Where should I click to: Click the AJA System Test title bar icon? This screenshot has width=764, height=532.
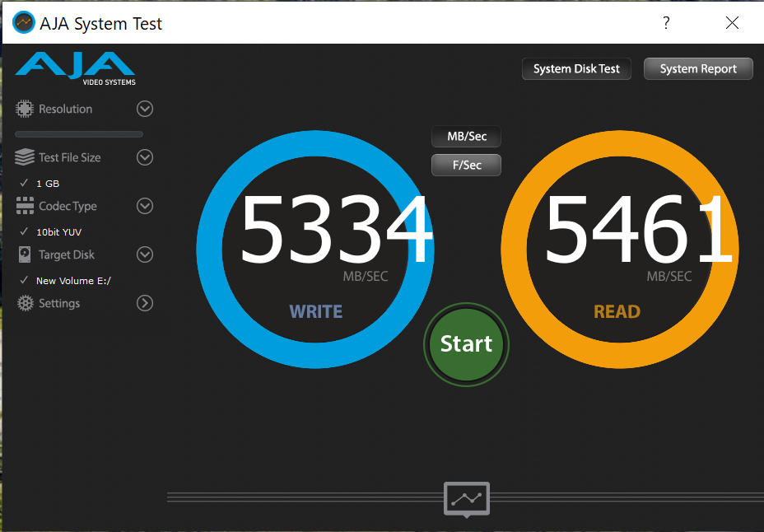click(x=23, y=22)
